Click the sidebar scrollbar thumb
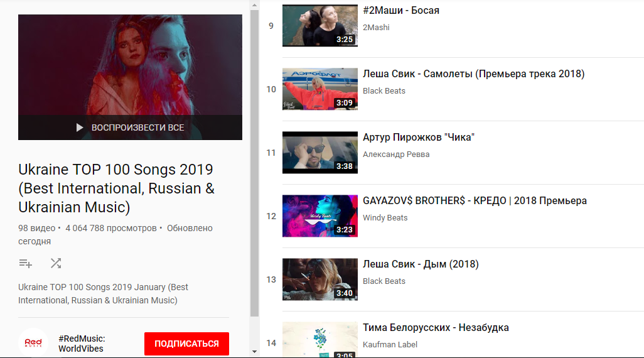Screen dimensions: 644x358 pyautogui.click(x=254, y=163)
